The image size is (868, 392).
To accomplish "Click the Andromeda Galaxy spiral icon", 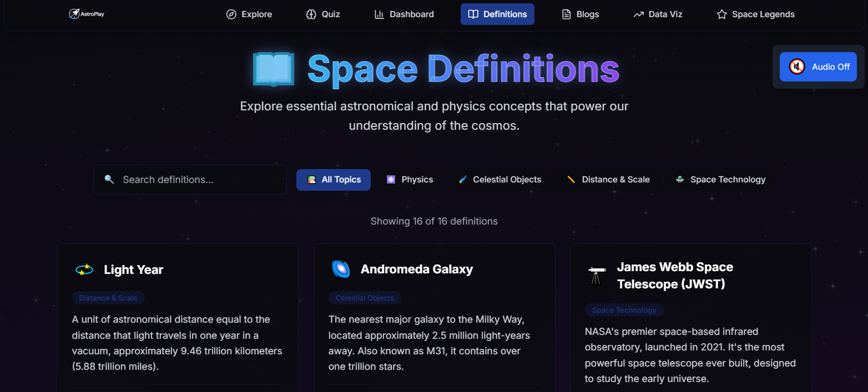I will click(x=340, y=269).
